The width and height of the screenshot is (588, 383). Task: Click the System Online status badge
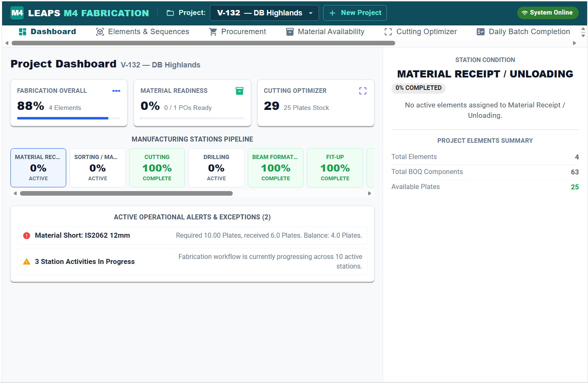coord(548,13)
